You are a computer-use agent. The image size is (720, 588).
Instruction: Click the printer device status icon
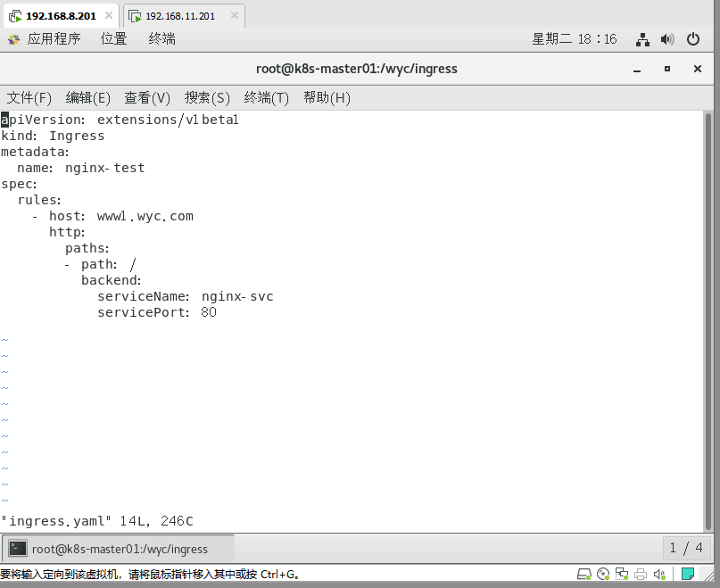(x=641, y=574)
